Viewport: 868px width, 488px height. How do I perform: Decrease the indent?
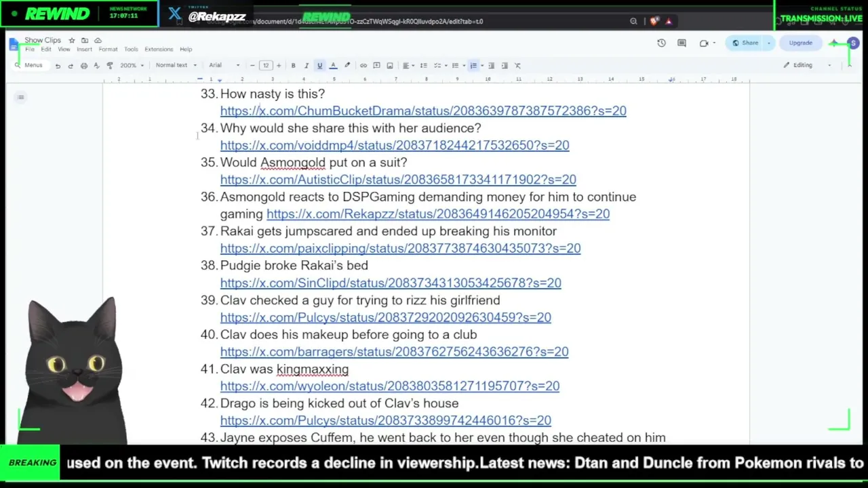point(492,66)
